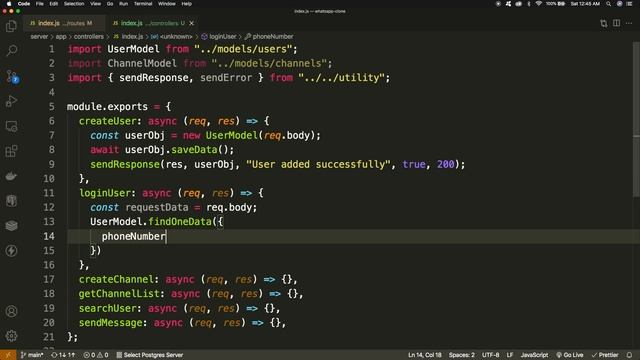This screenshot has height=360, width=640.
Task: Open More Actions ellipsis in editor toolbar
Action: (x=629, y=23)
